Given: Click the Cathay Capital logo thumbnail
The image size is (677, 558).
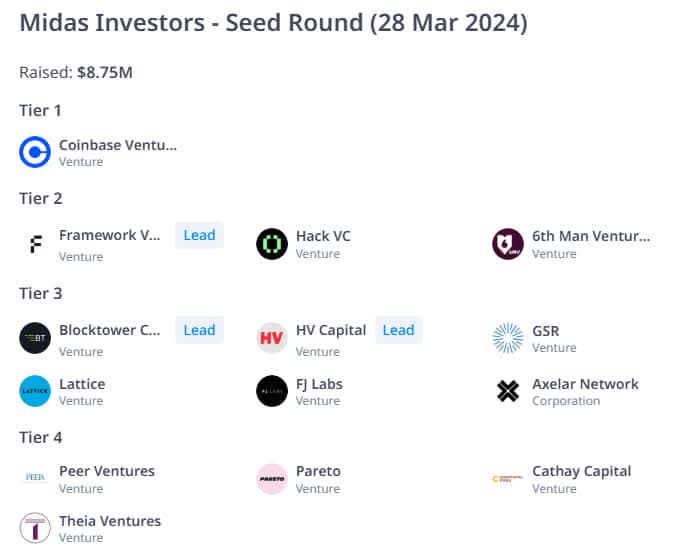Looking at the screenshot, I should click(508, 479).
